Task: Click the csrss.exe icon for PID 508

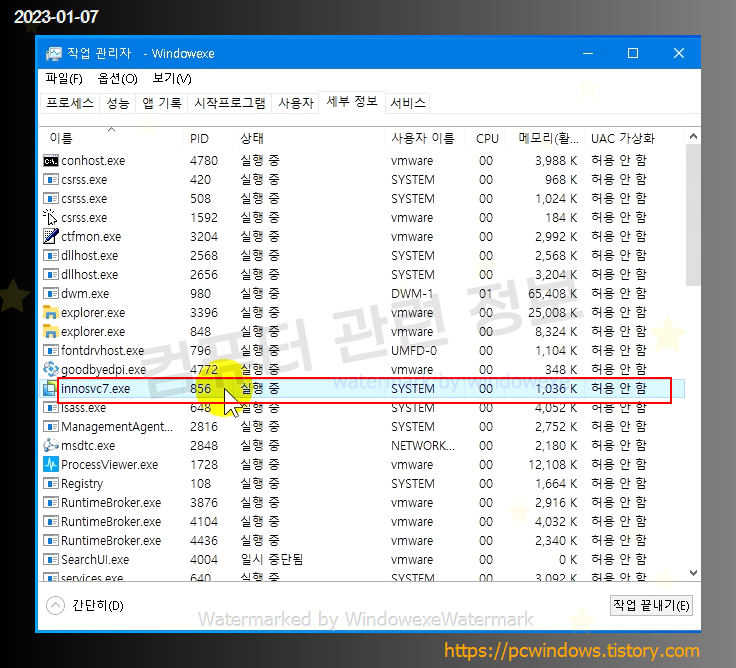Action: pyautogui.click(x=51, y=199)
